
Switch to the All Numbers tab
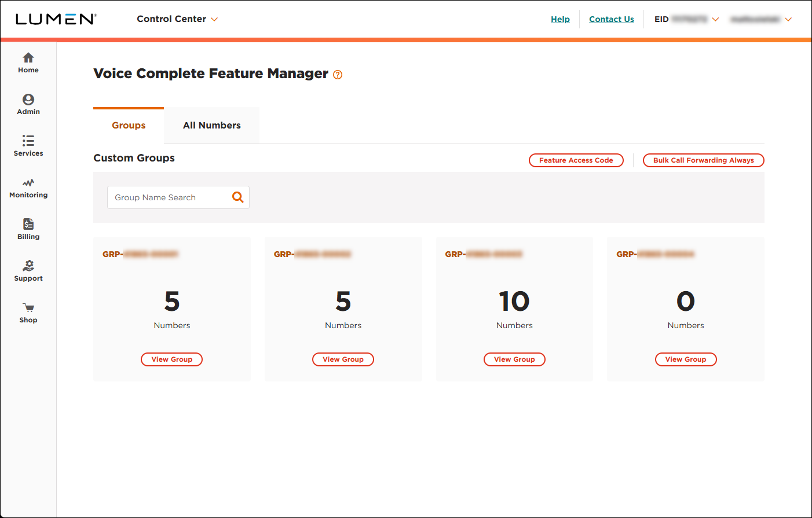point(211,125)
